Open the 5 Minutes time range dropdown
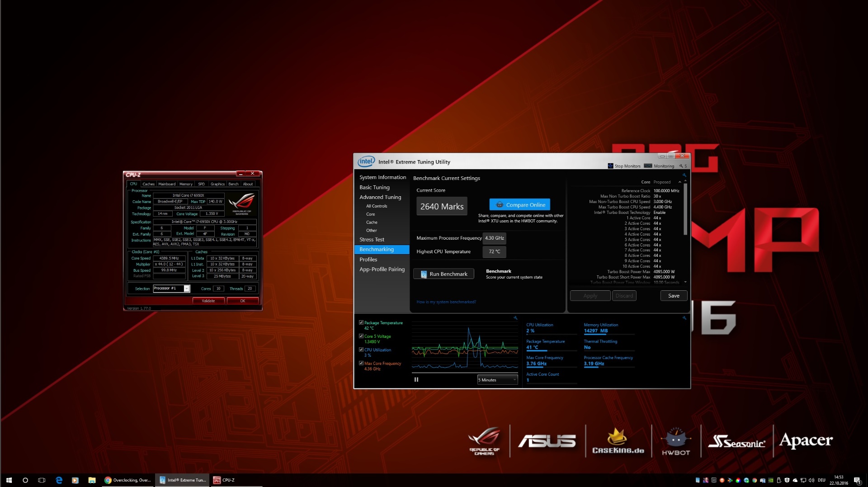The height and width of the screenshot is (487, 868). 497,380
